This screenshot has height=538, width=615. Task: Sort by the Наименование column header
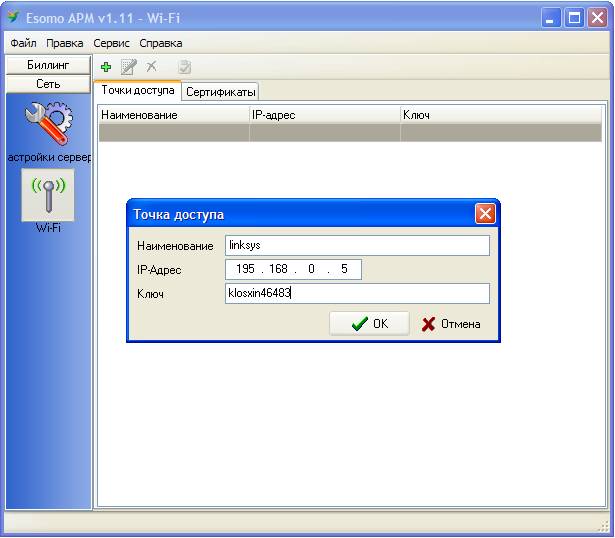pyautogui.click(x=174, y=115)
